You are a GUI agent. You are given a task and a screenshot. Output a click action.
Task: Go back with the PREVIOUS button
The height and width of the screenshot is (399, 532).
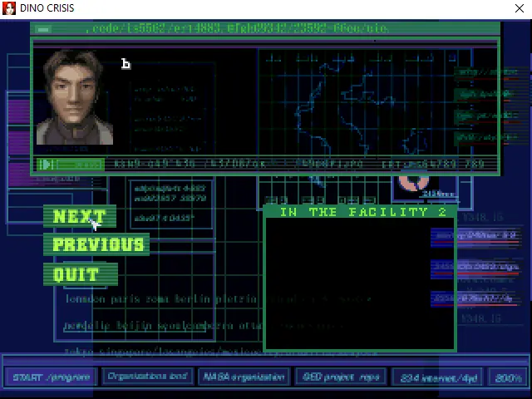[x=96, y=244]
